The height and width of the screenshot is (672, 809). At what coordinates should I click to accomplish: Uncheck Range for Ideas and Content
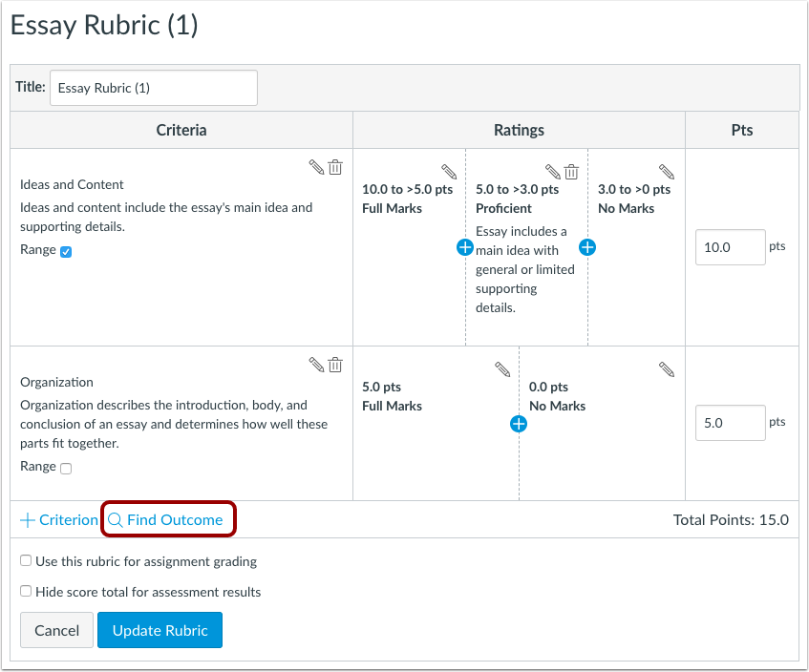(x=66, y=252)
